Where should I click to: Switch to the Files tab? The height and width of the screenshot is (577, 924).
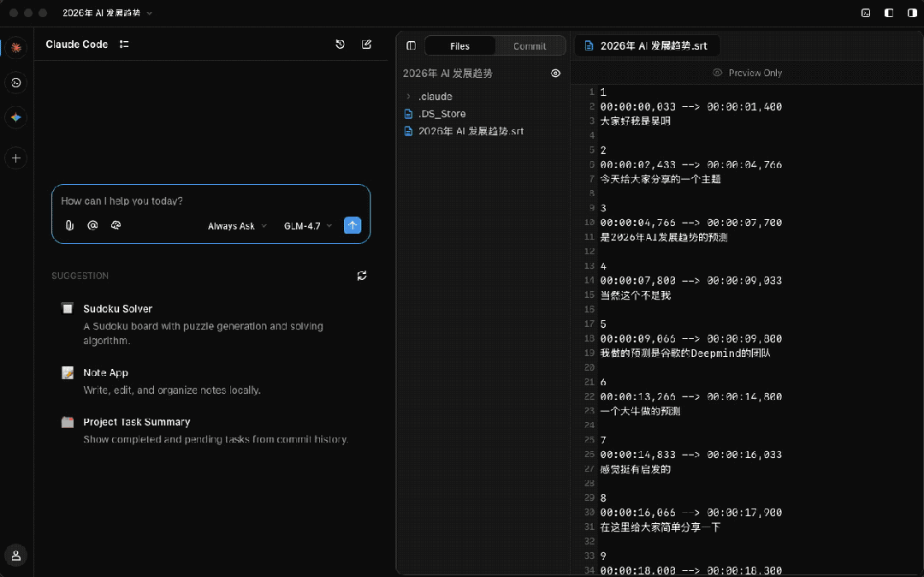pyautogui.click(x=459, y=46)
